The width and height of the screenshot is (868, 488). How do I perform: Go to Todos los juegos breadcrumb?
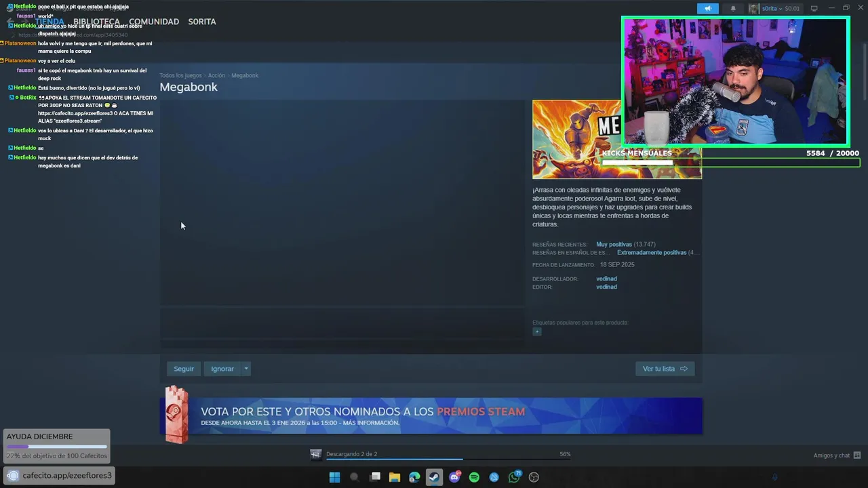[x=180, y=75]
